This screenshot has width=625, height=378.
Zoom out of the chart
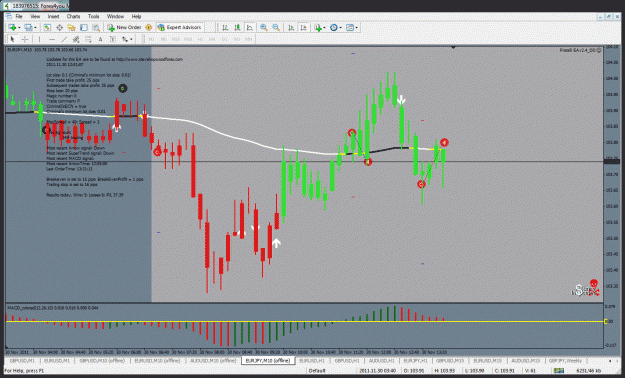[276, 28]
